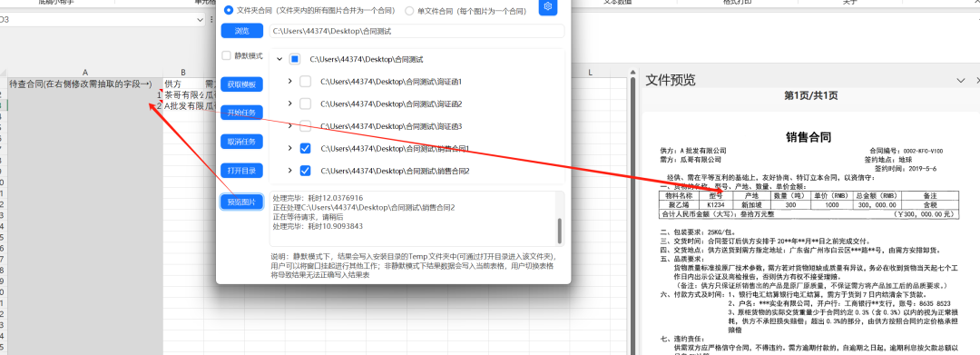Select column L header in the worksheet

(x=590, y=73)
